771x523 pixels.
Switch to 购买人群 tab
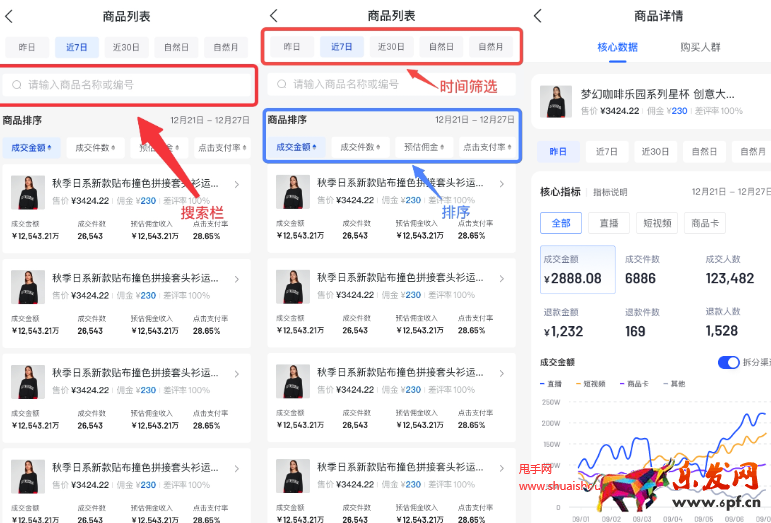[x=701, y=47]
